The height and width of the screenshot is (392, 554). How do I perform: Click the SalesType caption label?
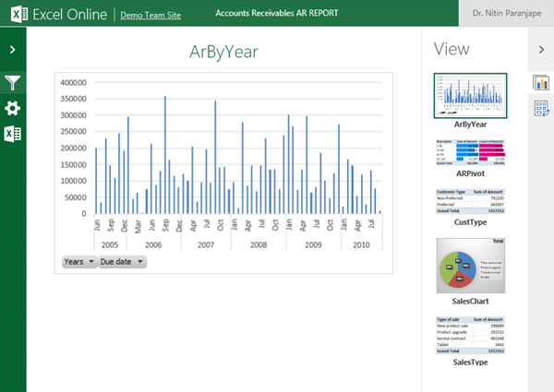point(470,362)
